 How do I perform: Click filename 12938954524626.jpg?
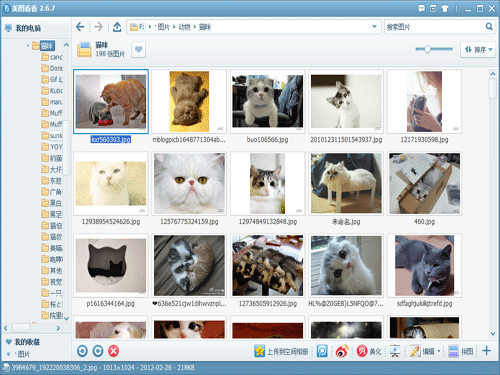[111, 222]
